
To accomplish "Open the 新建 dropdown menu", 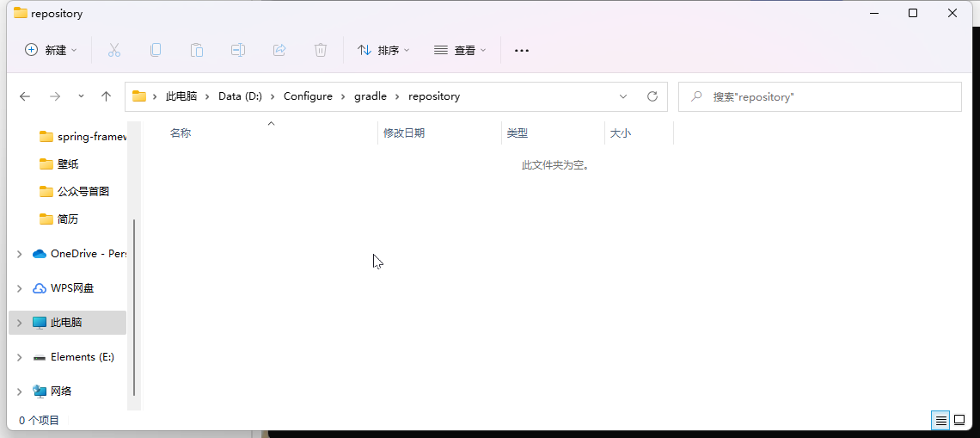I will 51,50.
